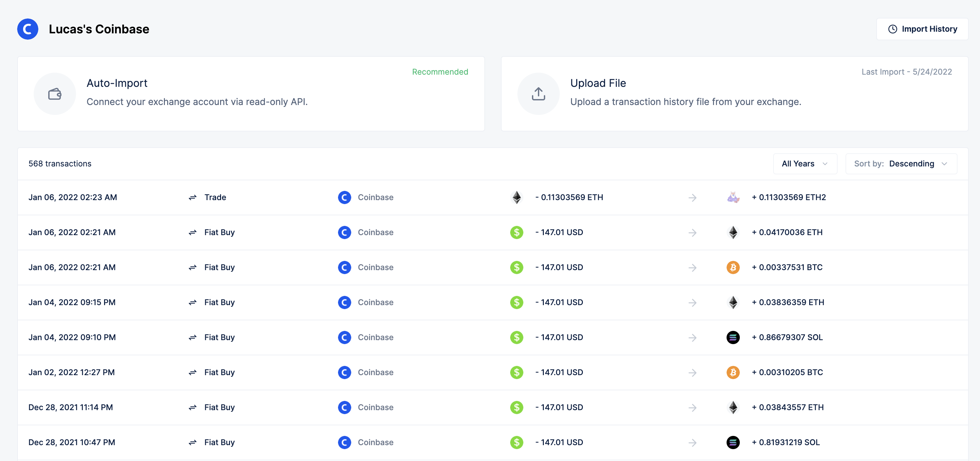Screen dimensions: 980x461
Task: Click the Auto-Import wallet icon
Action: click(x=55, y=93)
